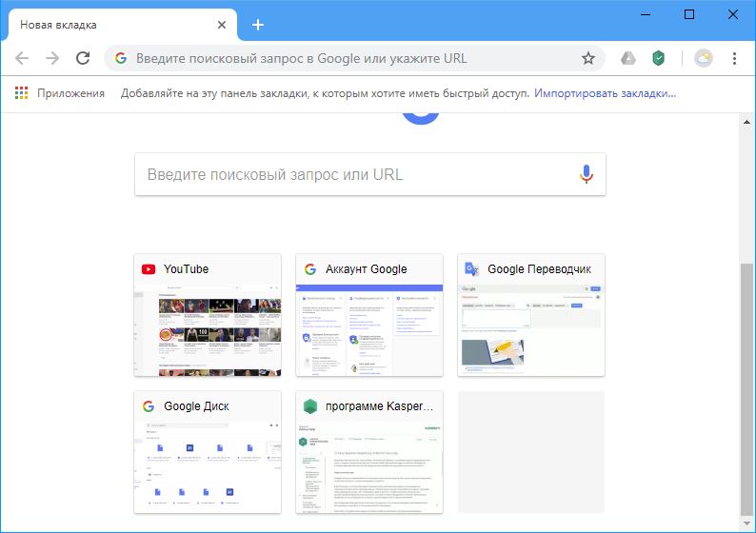Open the Kaspersky Protection extension shield
The height and width of the screenshot is (533, 756).
658,58
